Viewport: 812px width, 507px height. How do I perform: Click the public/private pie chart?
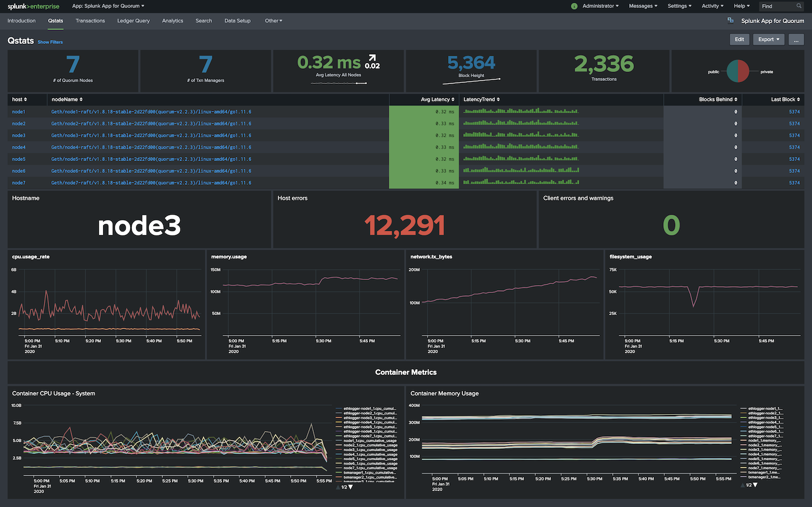coord(738,72)
